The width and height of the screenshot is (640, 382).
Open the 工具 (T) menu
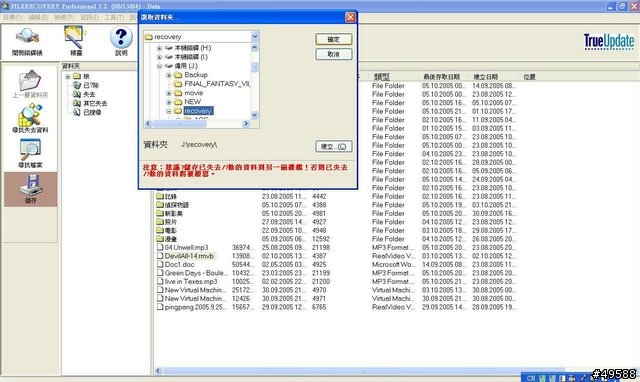(x=114, y=18)
